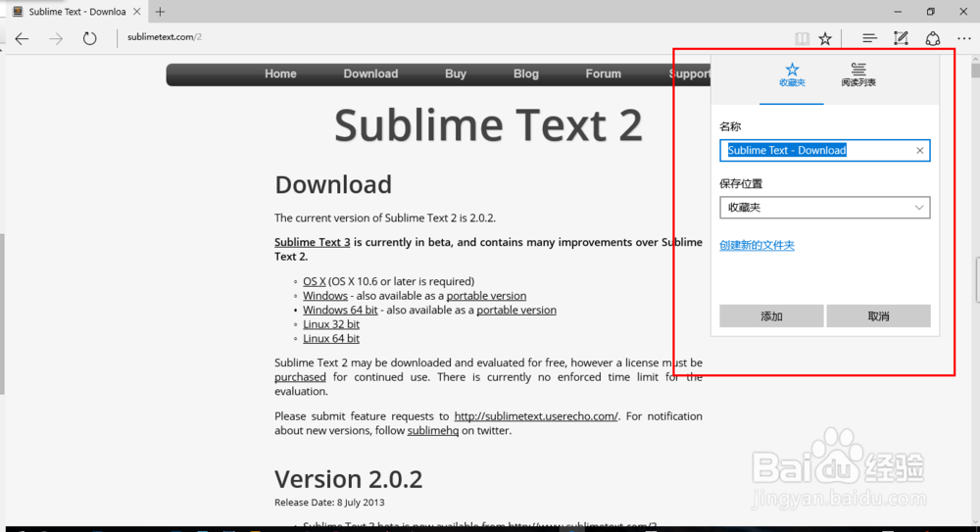Switch to the 阅读列表 reading list tab
This screenshot has height=532, width=980.
(x=858, y=74)
